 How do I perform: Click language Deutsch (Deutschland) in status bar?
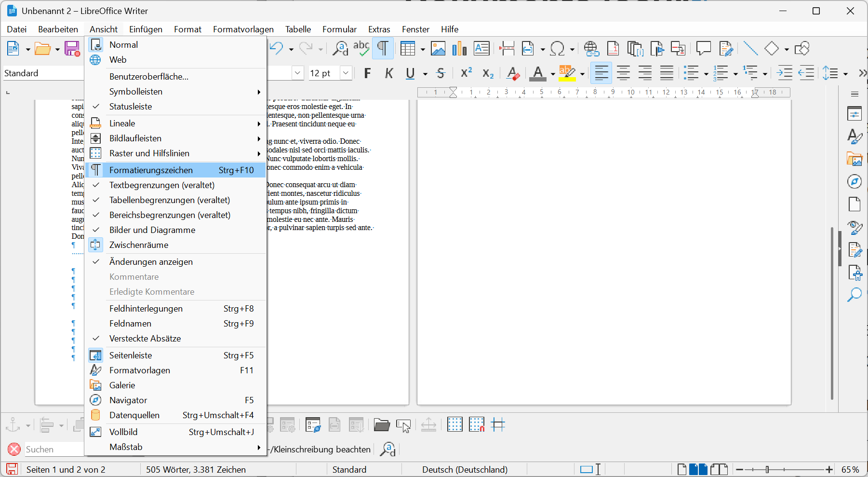[x=465, y=469]
